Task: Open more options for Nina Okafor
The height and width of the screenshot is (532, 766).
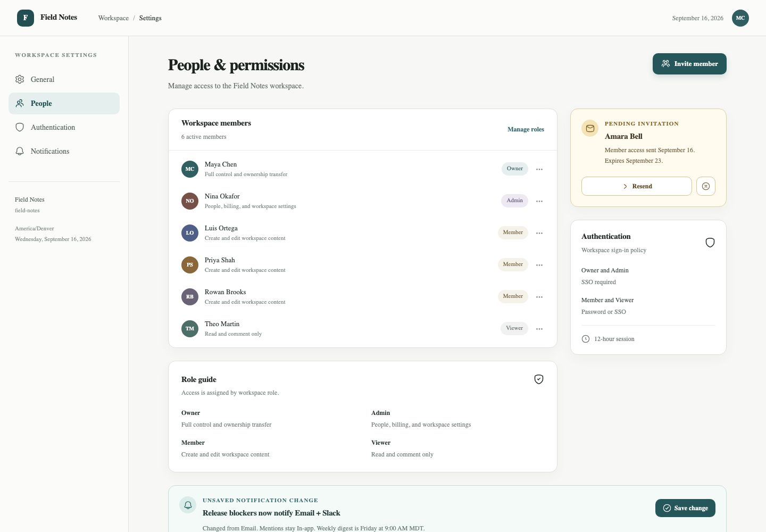Action: point(539,201)
